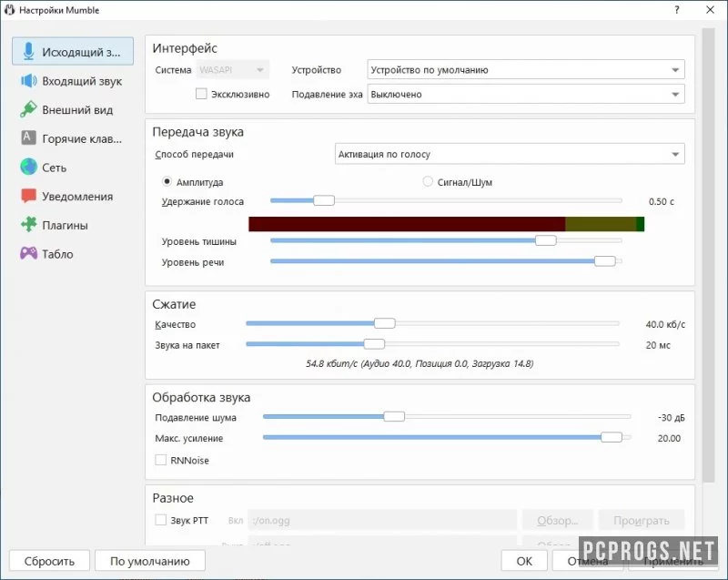Click the red speech bubble icon for Уведомления

pyautogui.click(x=29, y=196)
